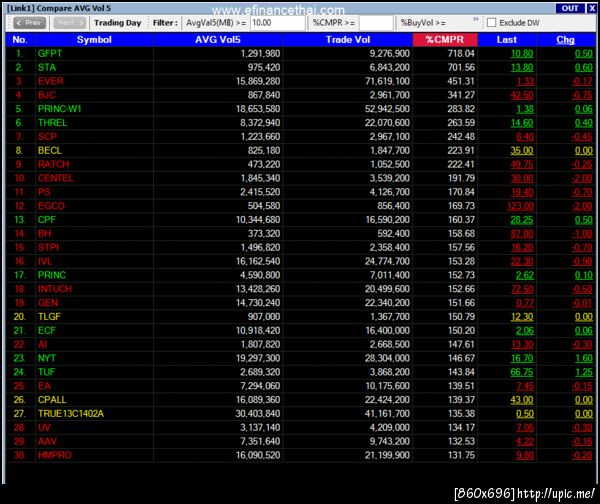
Task: Sort by the Trade Vol column header
Action: click(x=348, y=40)
